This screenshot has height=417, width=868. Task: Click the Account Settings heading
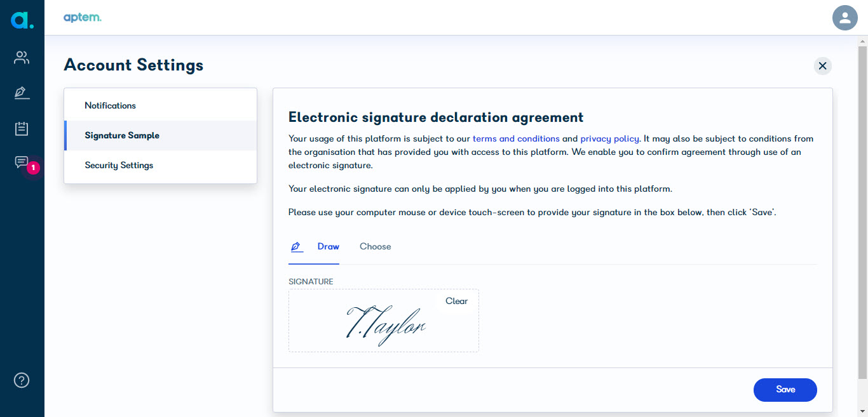coord(134,65)
